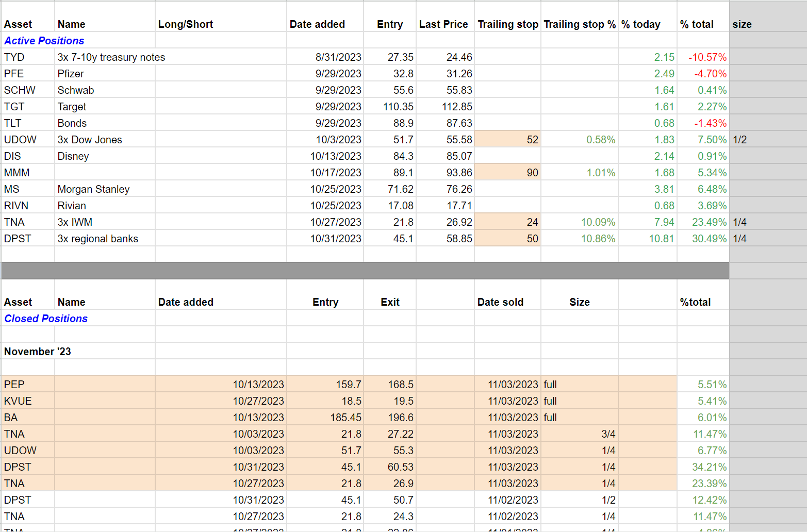Select the 7.94 percent today cell
The width and height of the screenshot is (807, 532).
[648, 222]
